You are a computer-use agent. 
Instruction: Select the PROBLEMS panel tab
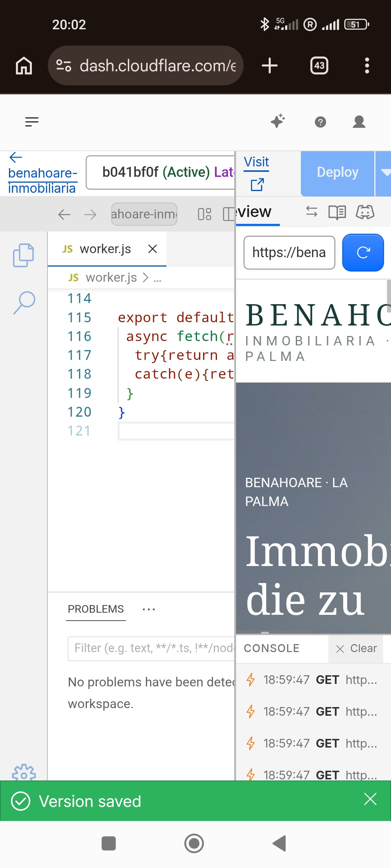[x=96, y=609]
